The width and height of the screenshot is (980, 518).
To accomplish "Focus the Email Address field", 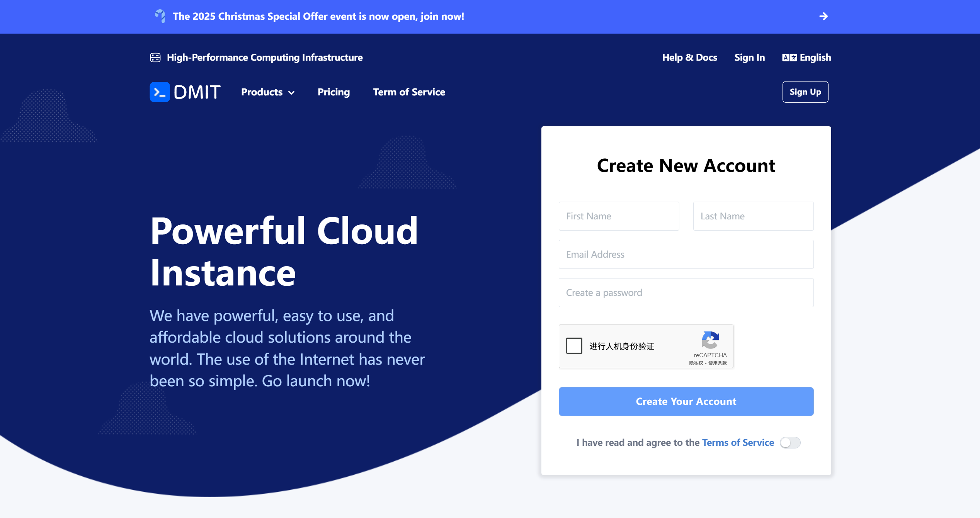I will [x=686, y=254].
